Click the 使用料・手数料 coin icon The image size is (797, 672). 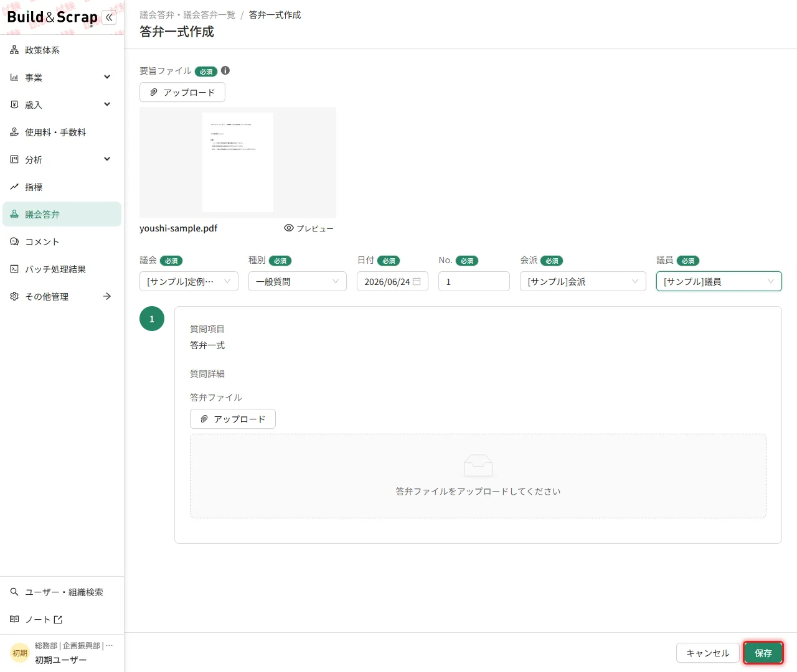(x=14, y=132)
